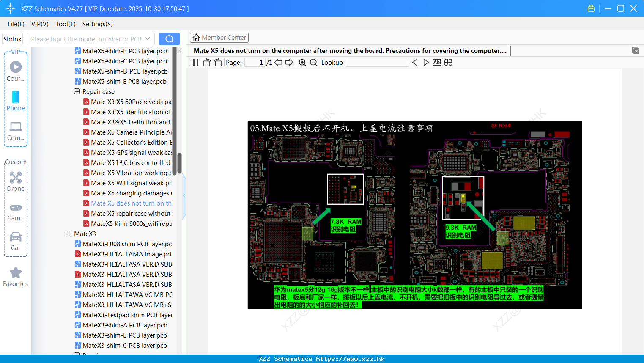Click the blue search button
The image size is (644, 363).
(169, 39)
